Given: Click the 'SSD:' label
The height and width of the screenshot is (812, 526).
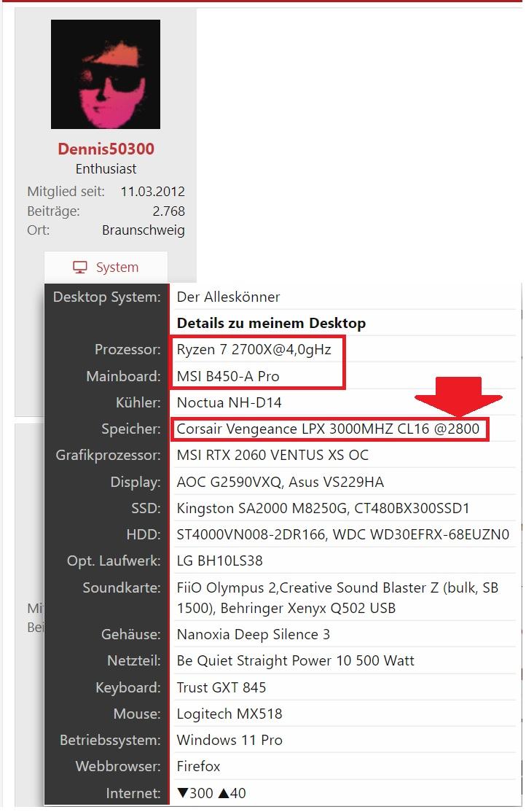Looking at the screenshot, I should pyautogui.click(x=146, y=509).
